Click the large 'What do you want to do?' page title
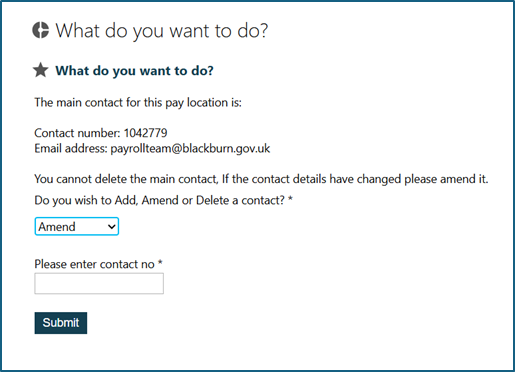 pyautogui.click(x=162, y=31)
